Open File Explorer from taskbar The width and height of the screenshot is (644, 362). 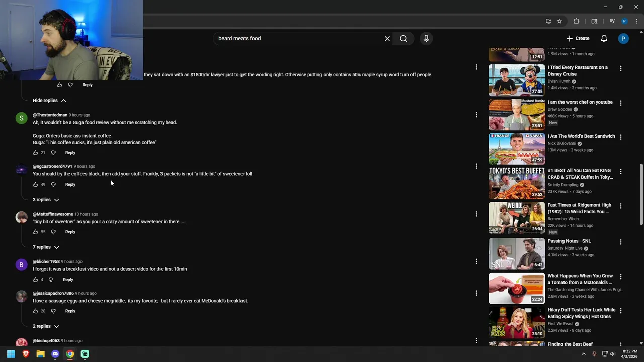pyautogui.click(x=40, y=354)
